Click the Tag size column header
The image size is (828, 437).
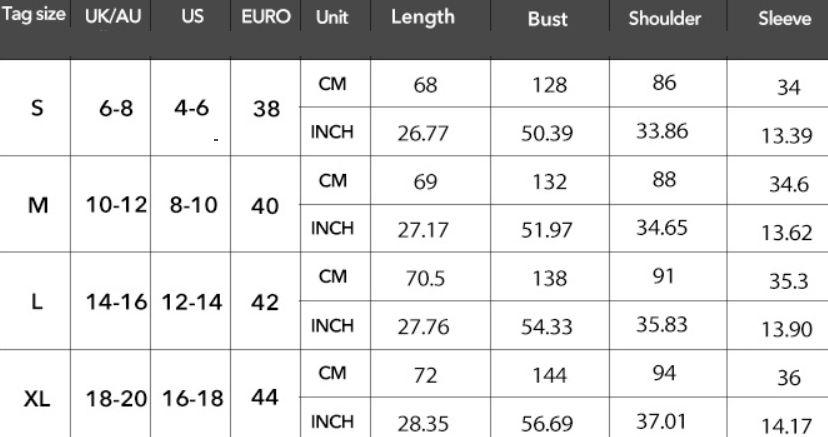tap(35, 20)
